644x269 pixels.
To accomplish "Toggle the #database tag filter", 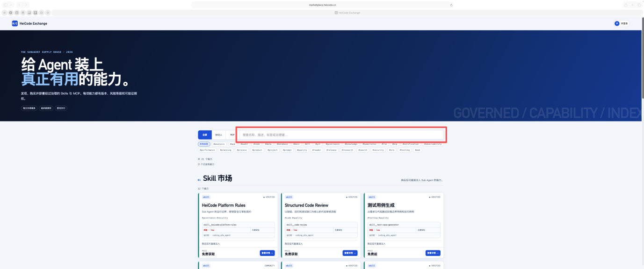I will click(x=282, y=144).
